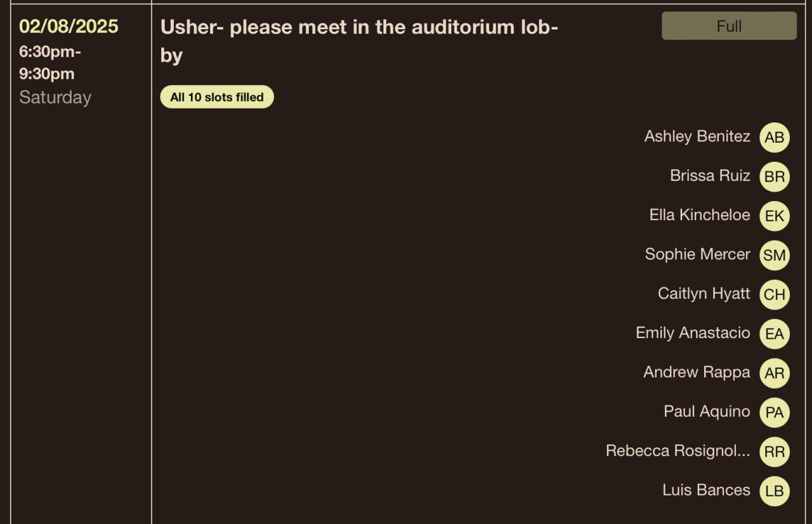Click the AB avatar for Ashley Benitez
The height and width of the screenshot is (524, 812).
(774, 138)
